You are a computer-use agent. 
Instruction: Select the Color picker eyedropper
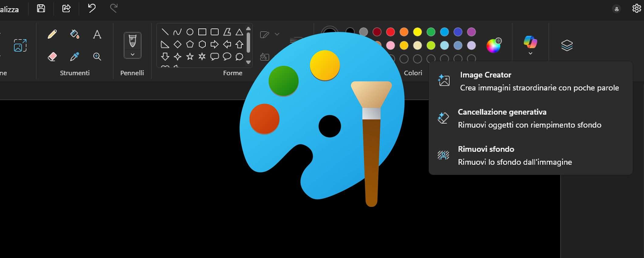pyautogui.click(x=74, y=57)
